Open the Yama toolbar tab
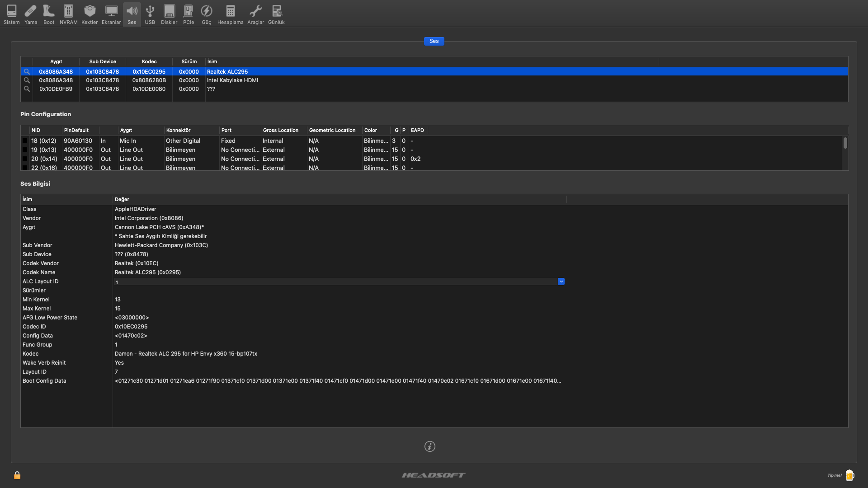Screen dimensions: 868x488 coord(31,14)
